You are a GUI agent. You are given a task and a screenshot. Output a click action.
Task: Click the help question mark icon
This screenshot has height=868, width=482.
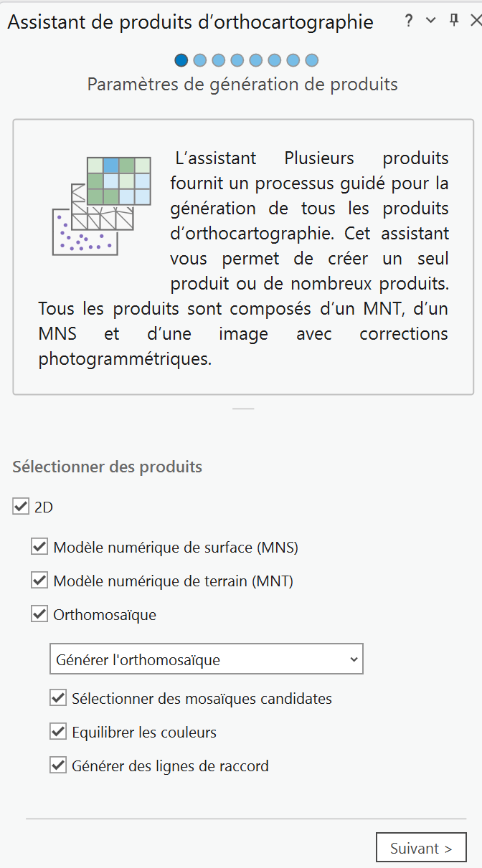(x=409, y=21)
